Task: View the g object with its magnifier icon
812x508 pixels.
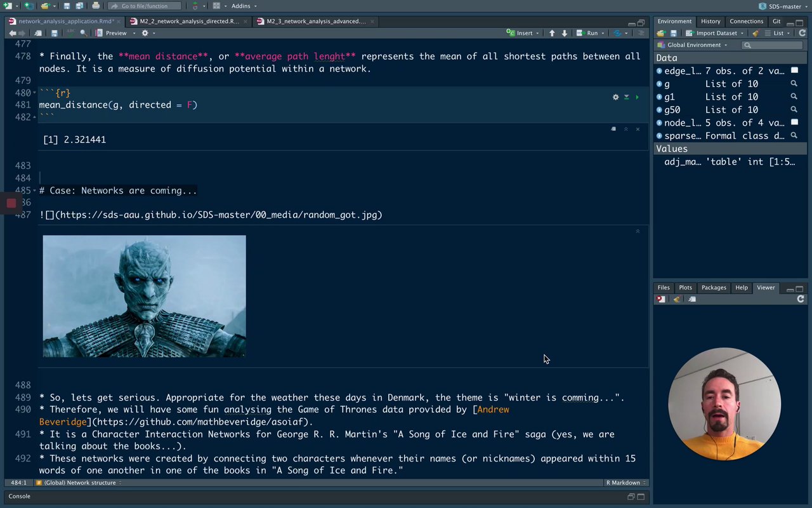Action: pyautogui.click(x=794, y=84)
